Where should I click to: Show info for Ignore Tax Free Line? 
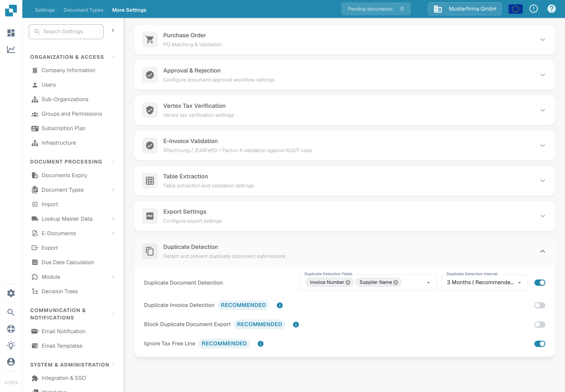tap(260, 344)
